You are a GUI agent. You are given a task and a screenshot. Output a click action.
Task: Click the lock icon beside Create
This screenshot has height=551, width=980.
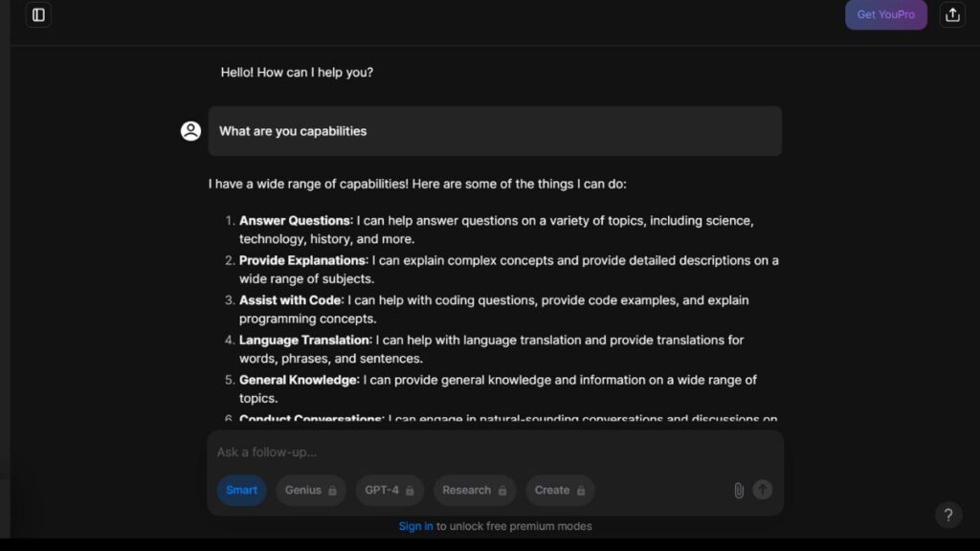pos(580,491)
